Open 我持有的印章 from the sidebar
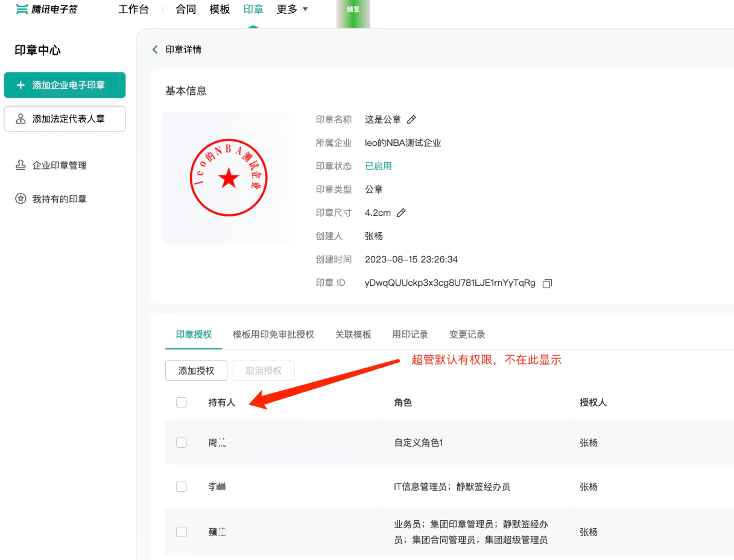Viewport: 734px width, 560px height. (x=21, y=198)
